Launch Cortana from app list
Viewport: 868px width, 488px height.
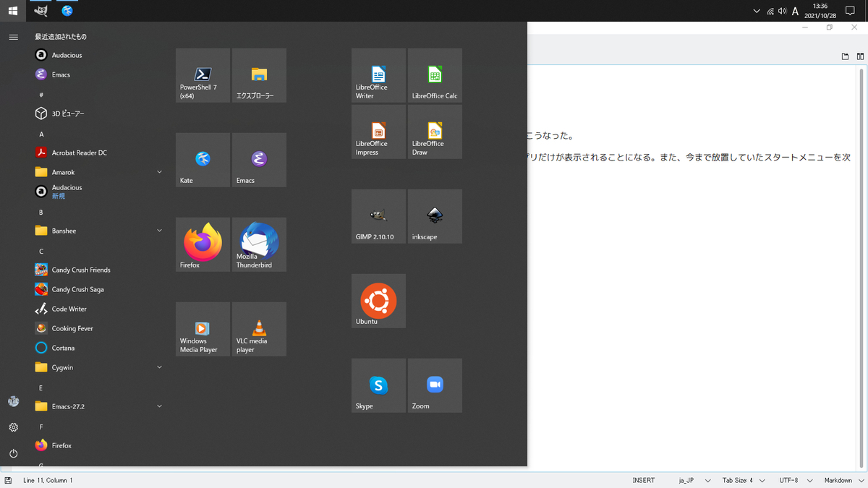pos(98,348)
